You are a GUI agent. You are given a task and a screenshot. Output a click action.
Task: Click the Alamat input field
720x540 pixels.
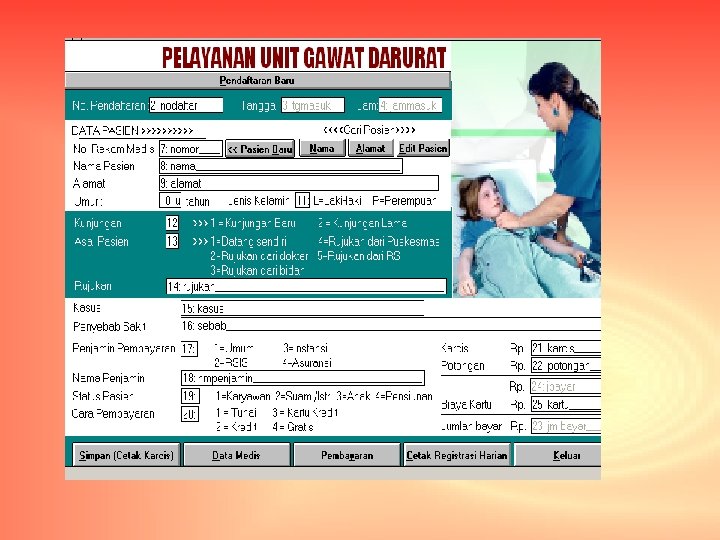pos(298,183)
